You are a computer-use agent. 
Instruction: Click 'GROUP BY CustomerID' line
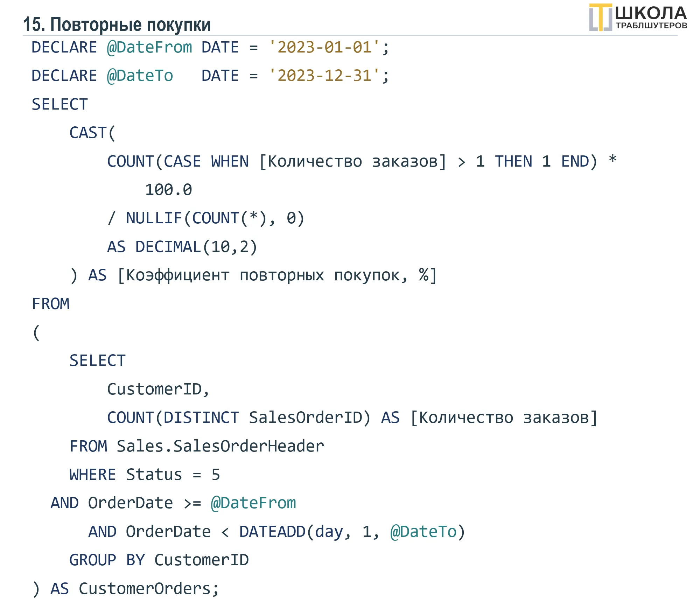[x=159, y=560]
